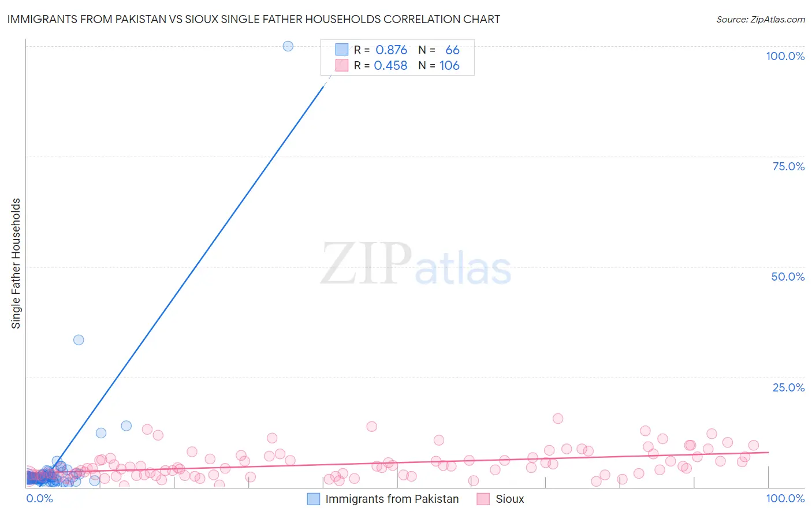Click the 100.0% y-axis tick label

(785, 56)
